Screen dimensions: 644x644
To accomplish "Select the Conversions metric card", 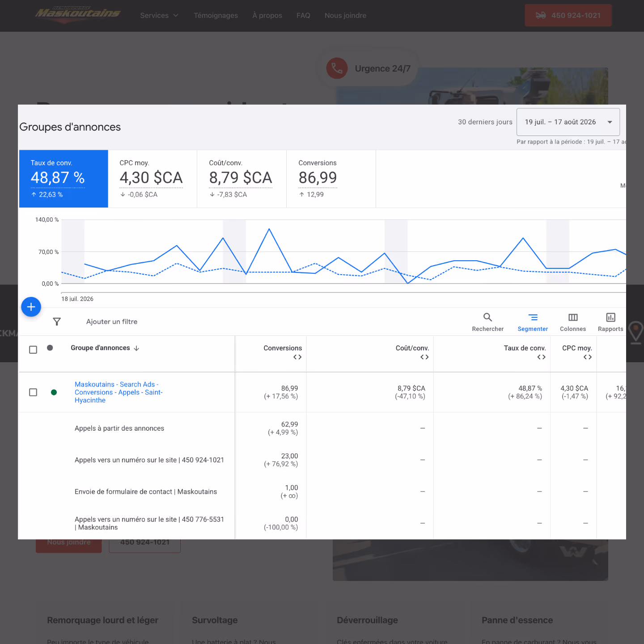I will [x=331, y=179].
